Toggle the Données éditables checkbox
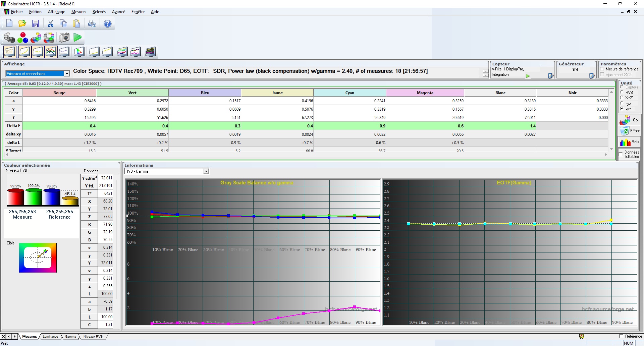This screenshot has height=346, width=644. click(621, 154)
